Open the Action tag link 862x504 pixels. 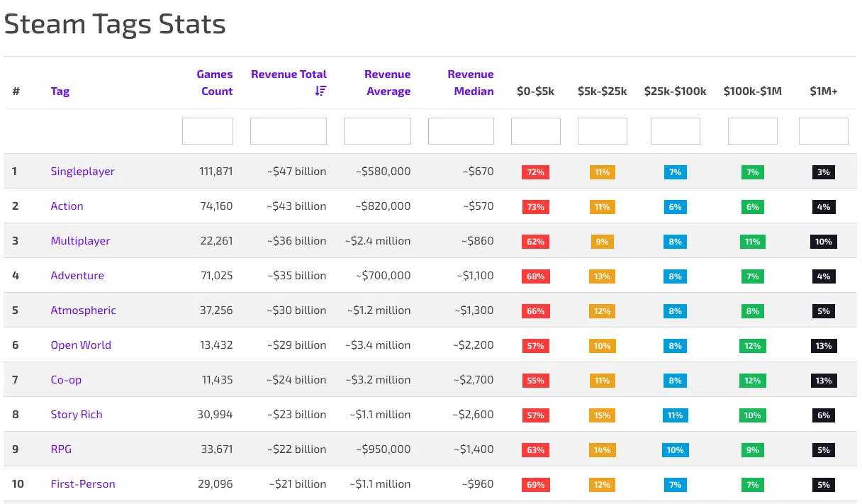pyautogui.click(x=67, y=206)
